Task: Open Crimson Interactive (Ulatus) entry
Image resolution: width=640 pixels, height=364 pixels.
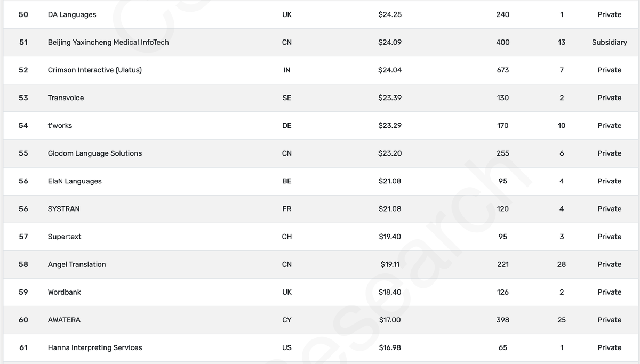Action: (95, 70)
